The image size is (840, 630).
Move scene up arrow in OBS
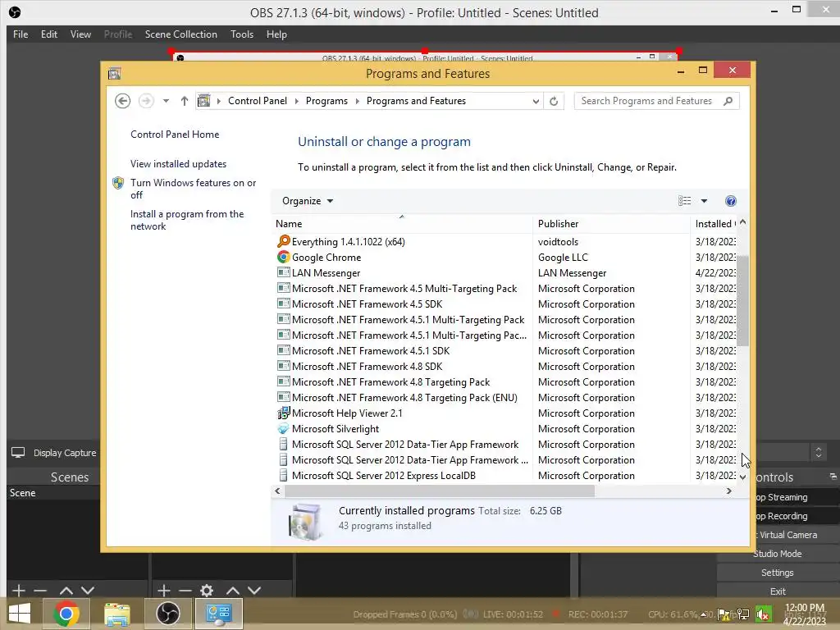click(66, 591)
